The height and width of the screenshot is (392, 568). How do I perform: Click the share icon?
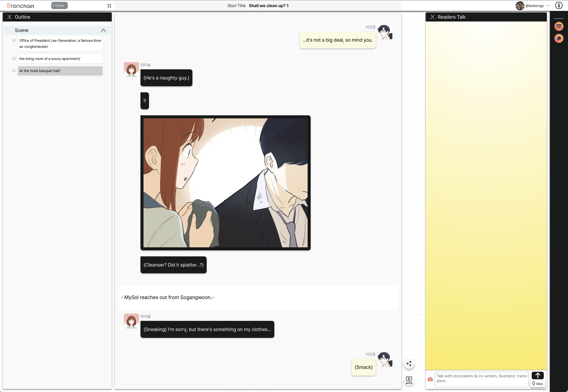409,364
